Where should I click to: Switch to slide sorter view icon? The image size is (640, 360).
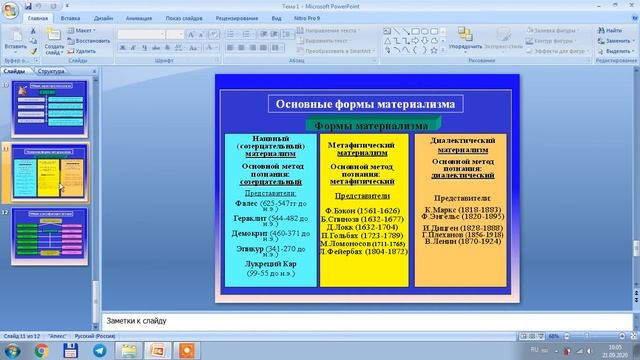pyautogui.click(x=532, y=336)
